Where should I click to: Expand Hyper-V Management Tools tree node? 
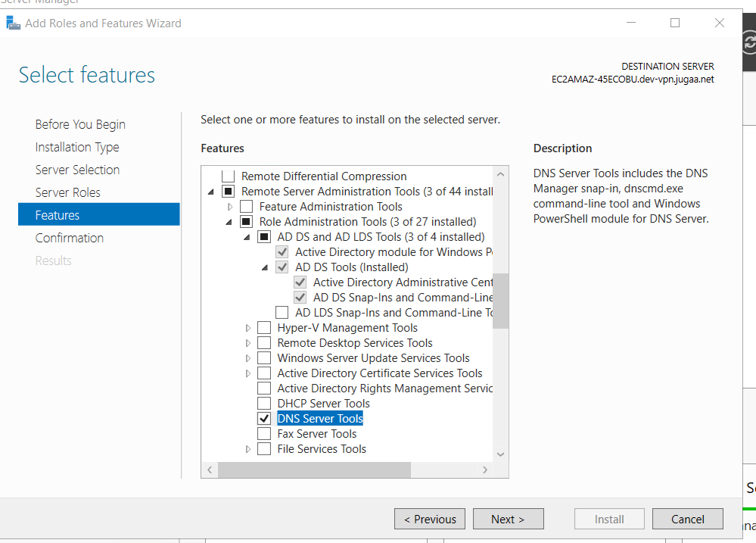(248, 328)
